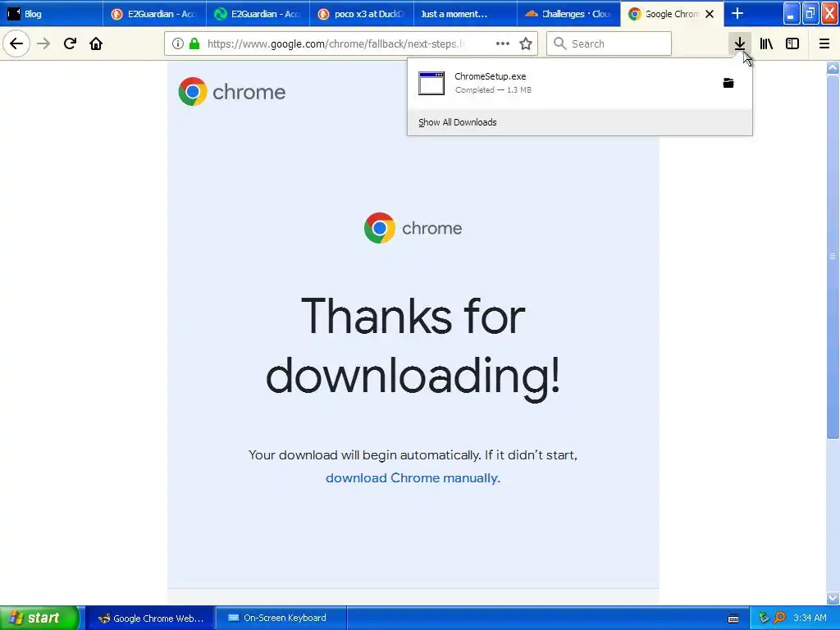Image resolution: width=840 pixels, height=630 pixels.
Task: Go back with the back arrow
Action: (x=16, y=43)
